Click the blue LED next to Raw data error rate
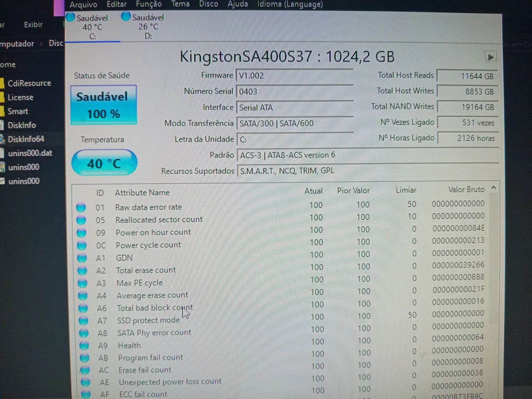This screenshot has width=532, height=399. point(81,207)
